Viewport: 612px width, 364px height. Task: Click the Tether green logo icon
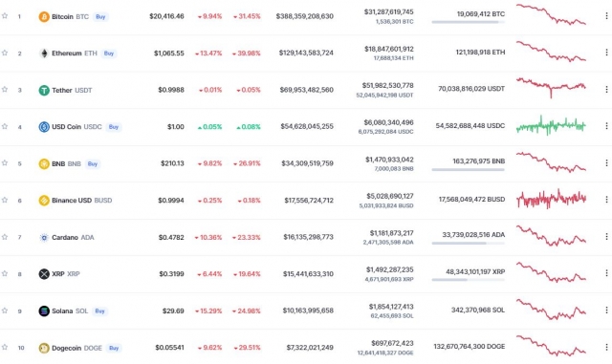coord(44,90)
